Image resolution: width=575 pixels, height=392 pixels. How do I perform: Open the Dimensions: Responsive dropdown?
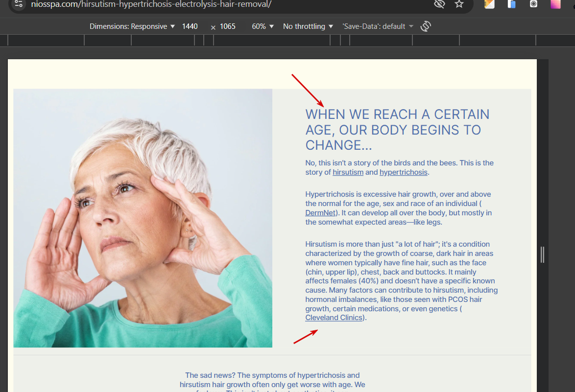(x=132, y=26)
